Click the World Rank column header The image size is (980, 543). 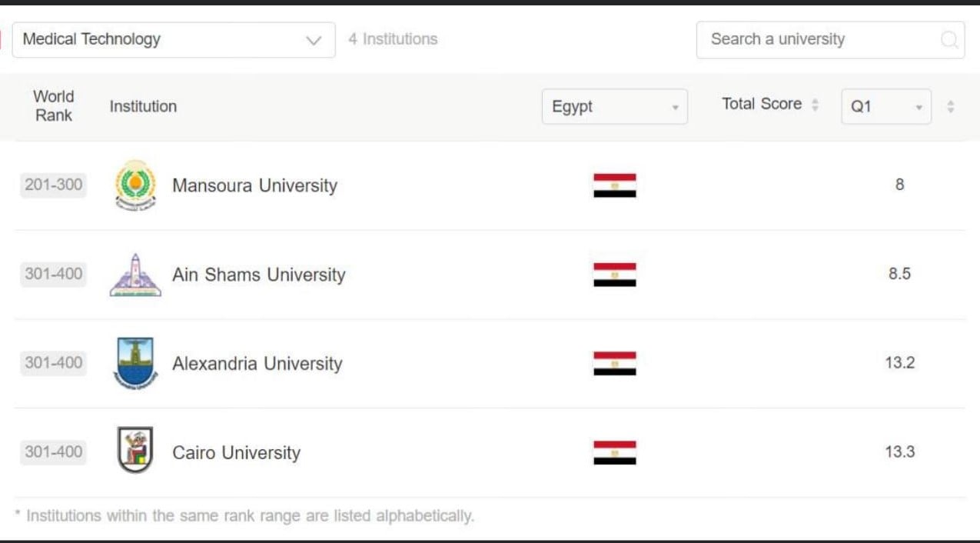click(53, 106)
